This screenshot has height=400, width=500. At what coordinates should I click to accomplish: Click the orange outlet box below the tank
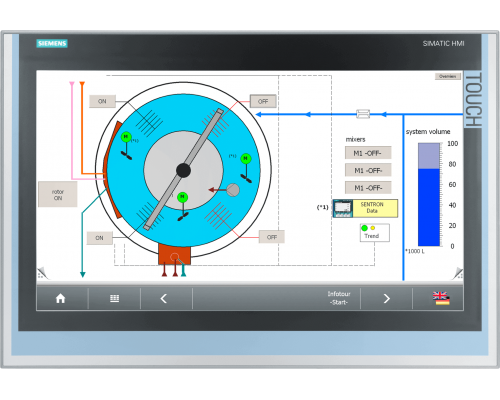(x=174, y=254)
